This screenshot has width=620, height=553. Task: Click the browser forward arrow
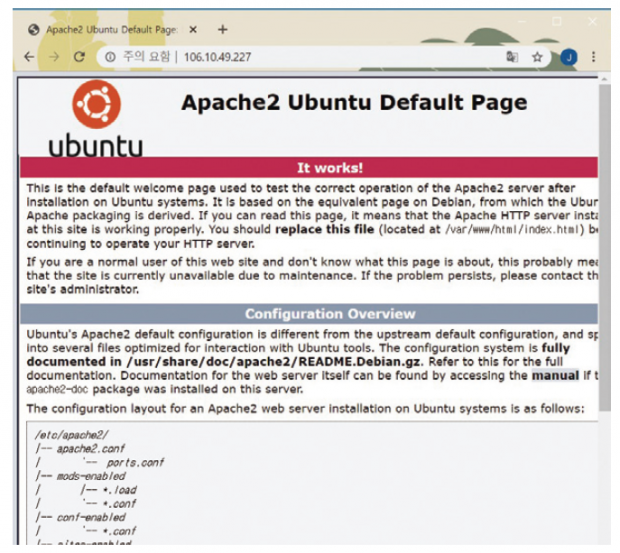54,57
